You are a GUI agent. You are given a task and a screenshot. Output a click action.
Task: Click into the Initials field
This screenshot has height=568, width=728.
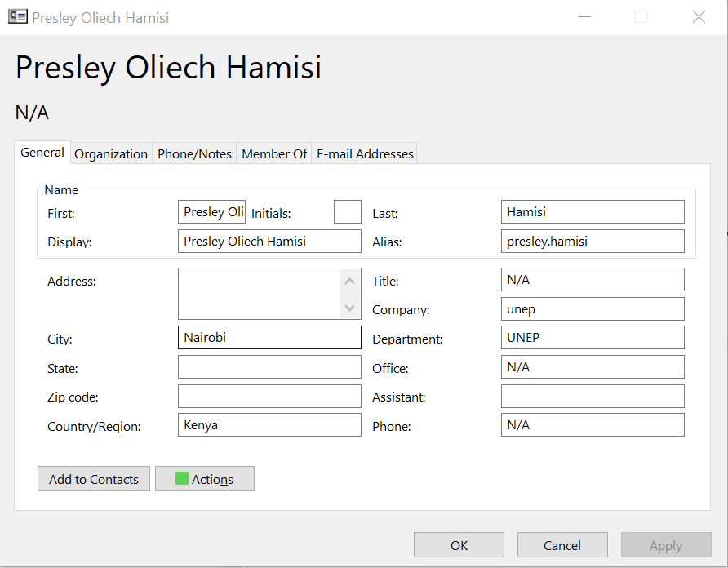coord(348,212)
